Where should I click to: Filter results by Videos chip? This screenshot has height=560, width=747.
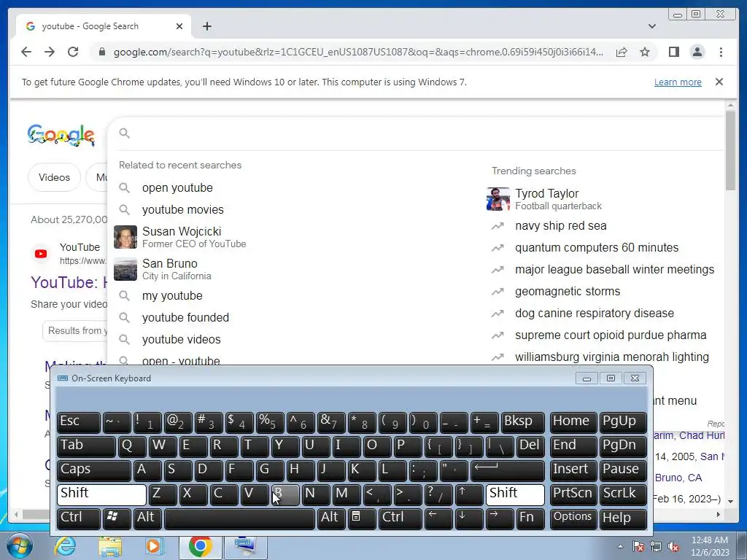[54, 178]
